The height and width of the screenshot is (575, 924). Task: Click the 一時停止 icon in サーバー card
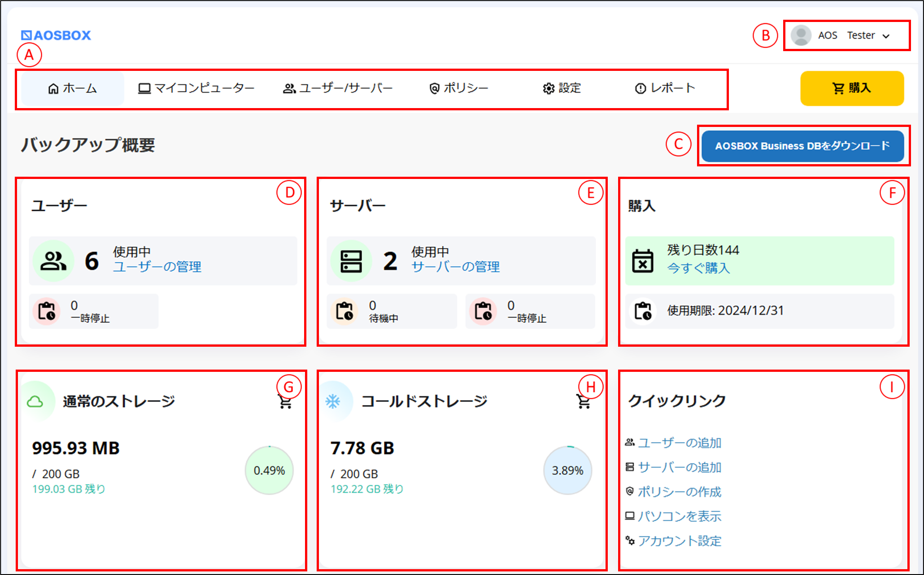tap(483, 311)
